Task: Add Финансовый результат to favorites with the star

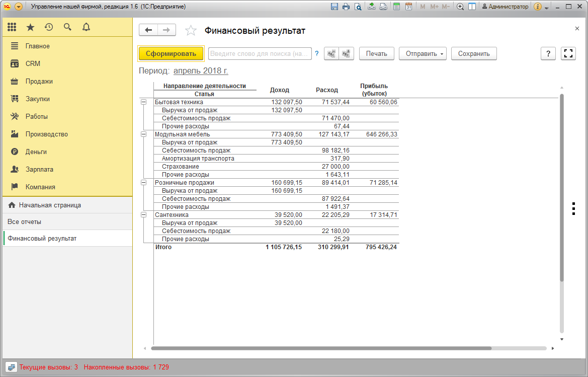Action: tap(191, 30)
